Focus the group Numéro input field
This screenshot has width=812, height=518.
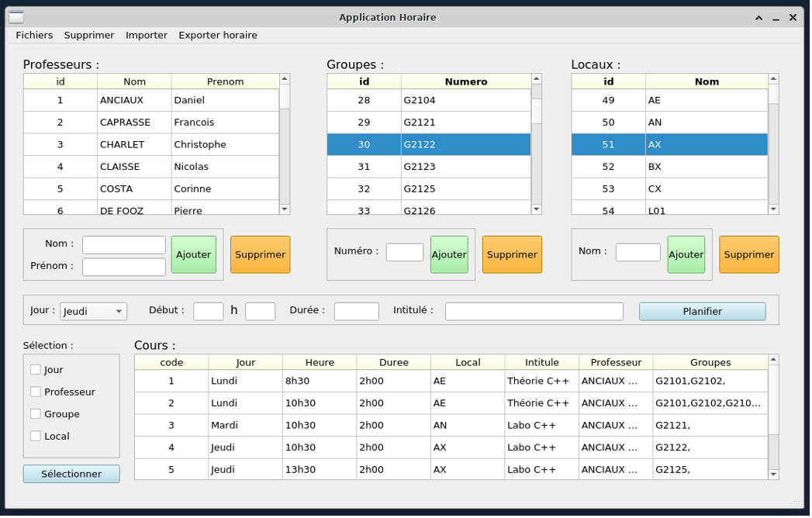click(405, 253)
